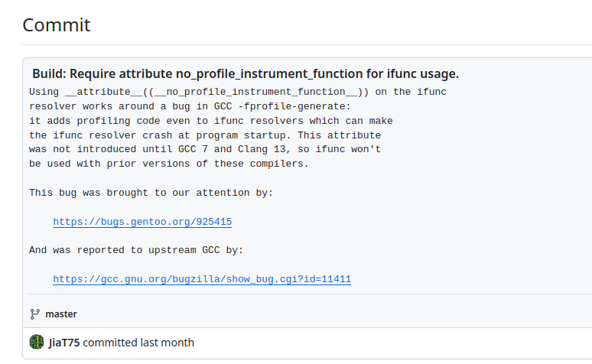This screenshot has width=592, height=364.
Task: Open JiaT75's profile via username
Action: point(63,343)
